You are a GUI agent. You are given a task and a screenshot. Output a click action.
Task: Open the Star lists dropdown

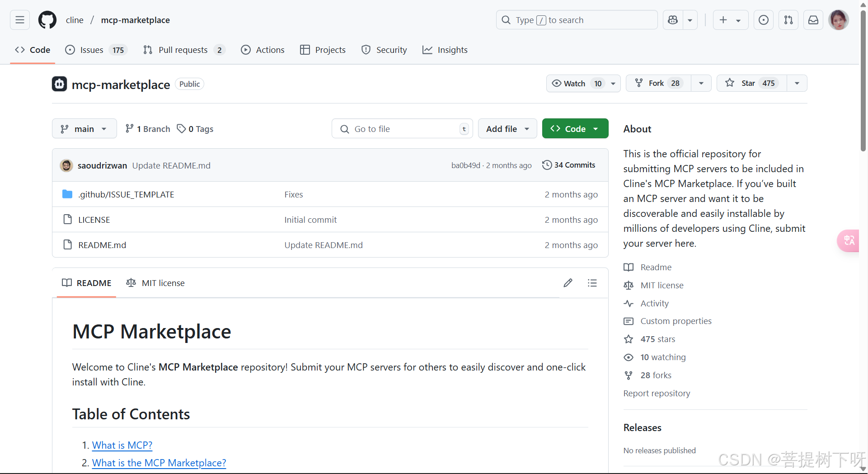coord(797,83)
